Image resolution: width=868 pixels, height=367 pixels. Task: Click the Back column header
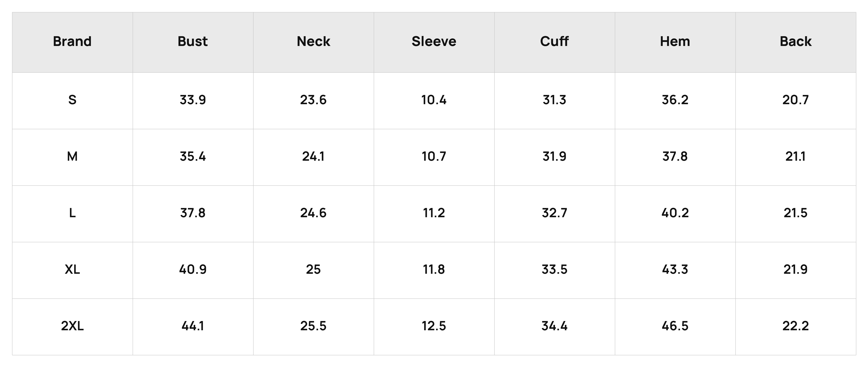[x=795, y=41]
